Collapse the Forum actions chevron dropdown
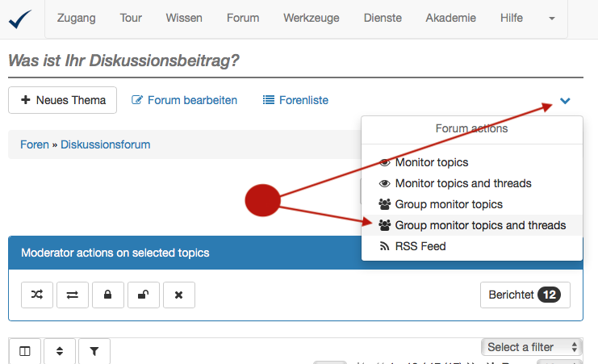This screenshot has height=364, width=598. click(x=565, y=101)
